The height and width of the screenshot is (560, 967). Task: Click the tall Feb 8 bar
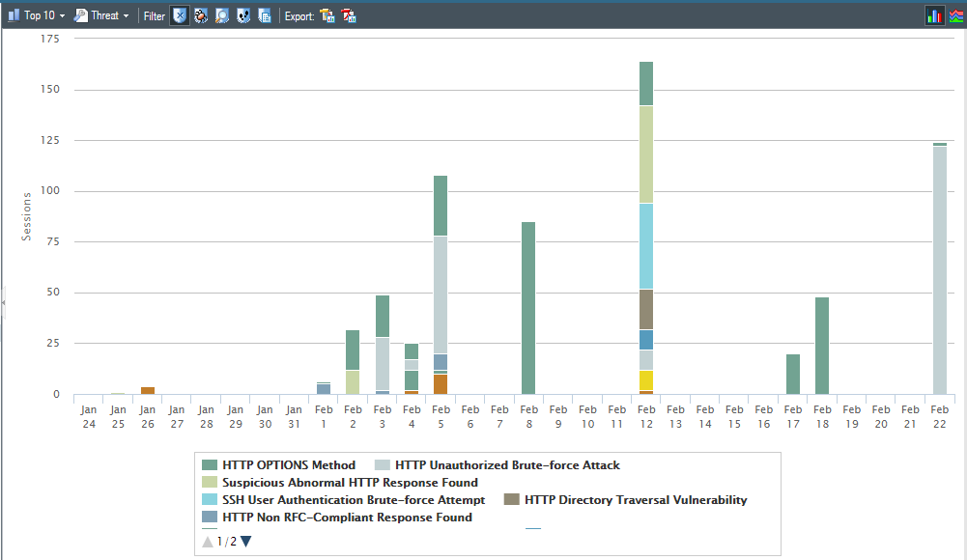point(528,307)
